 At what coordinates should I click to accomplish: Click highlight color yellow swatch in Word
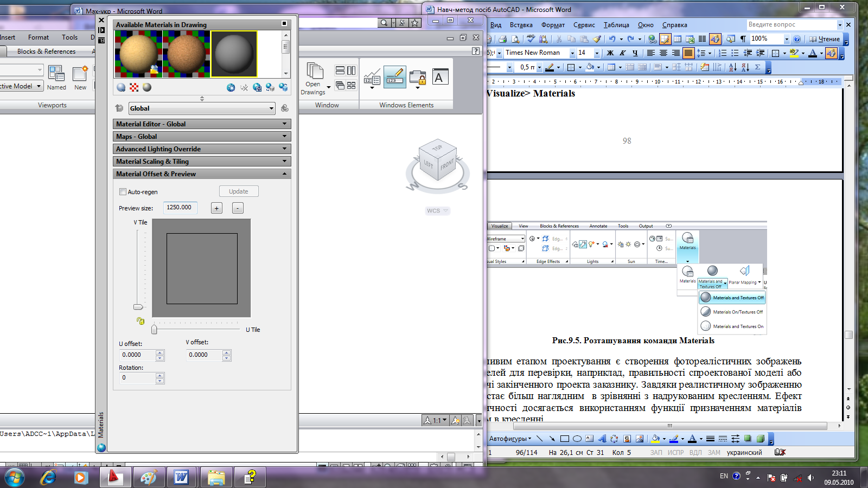(794, 53)
